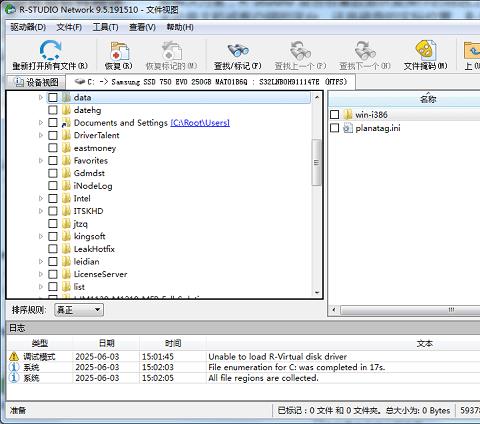This screenshot has width=480, height=424.
Task: Click Find next (查找下一个) icon
Action: point(365,51)
